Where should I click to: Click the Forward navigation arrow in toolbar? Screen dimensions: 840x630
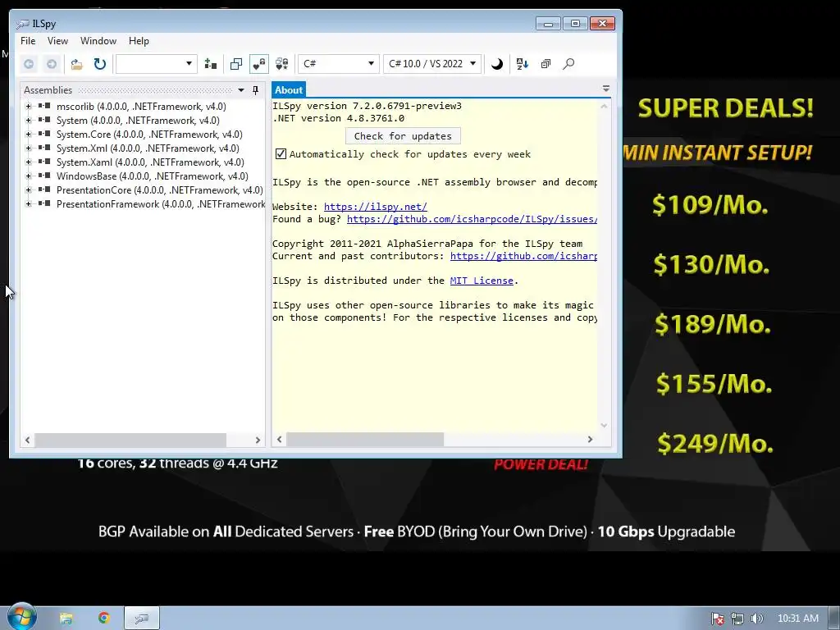pyautogui.click(x=52, y=64)
